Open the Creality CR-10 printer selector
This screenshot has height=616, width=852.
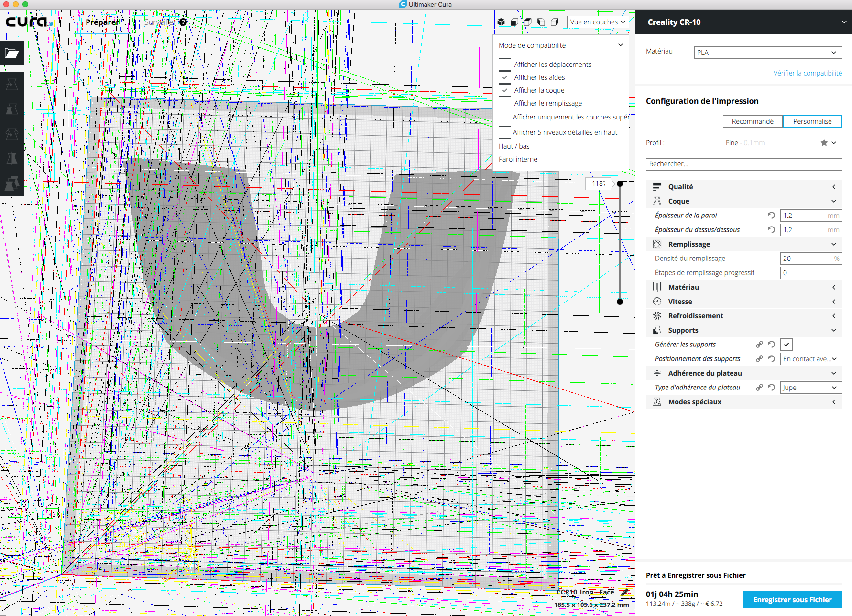[x=743, y=22]
